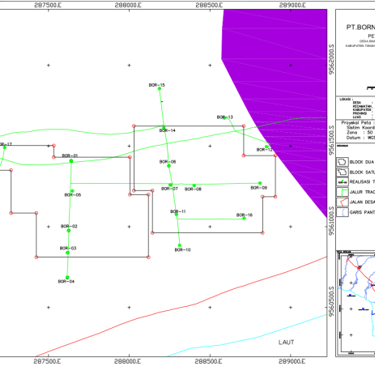Click the BOR-02 label text

click(x=69, y=226)
